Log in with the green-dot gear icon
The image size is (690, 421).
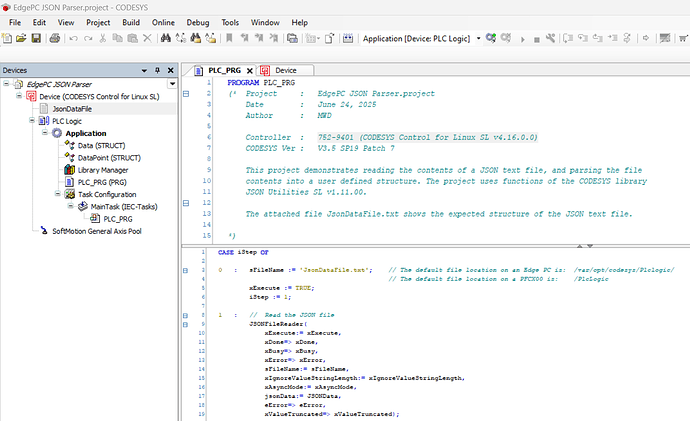pyautogui.click(x=491, y=38)
